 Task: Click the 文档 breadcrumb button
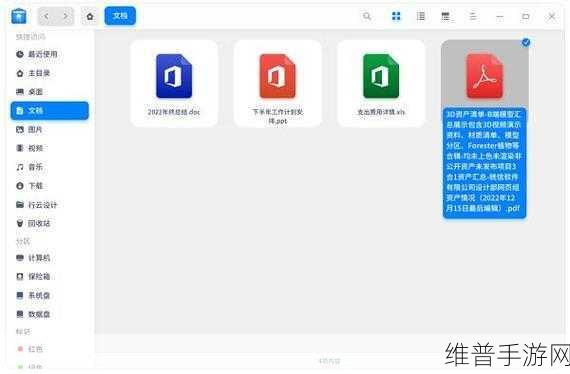point(120,16)
